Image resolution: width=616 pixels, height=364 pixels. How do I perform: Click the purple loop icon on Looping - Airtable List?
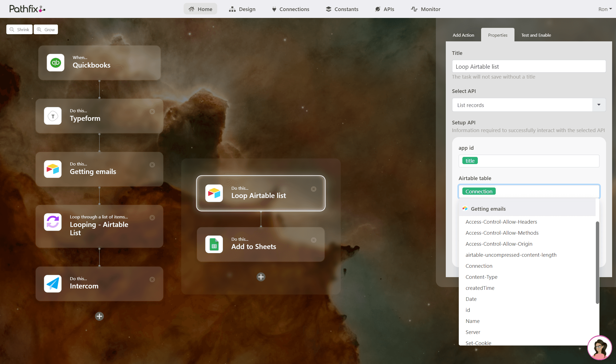point(52,222)
